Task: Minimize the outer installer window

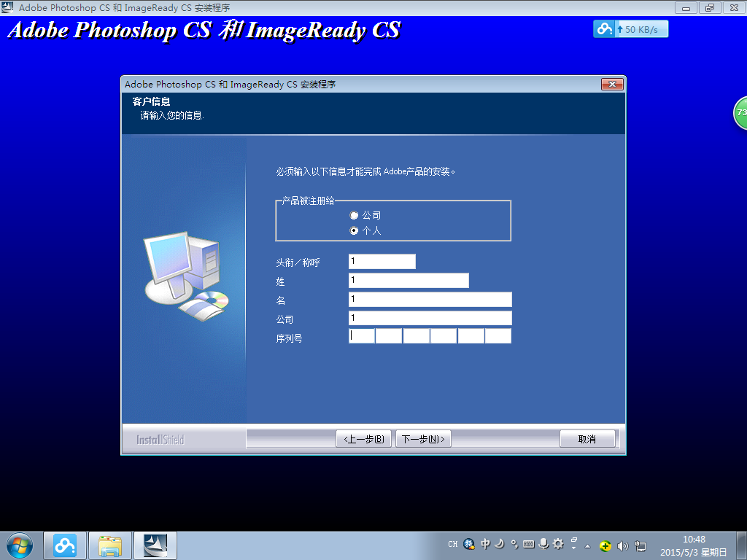Action: coord(686,7)
